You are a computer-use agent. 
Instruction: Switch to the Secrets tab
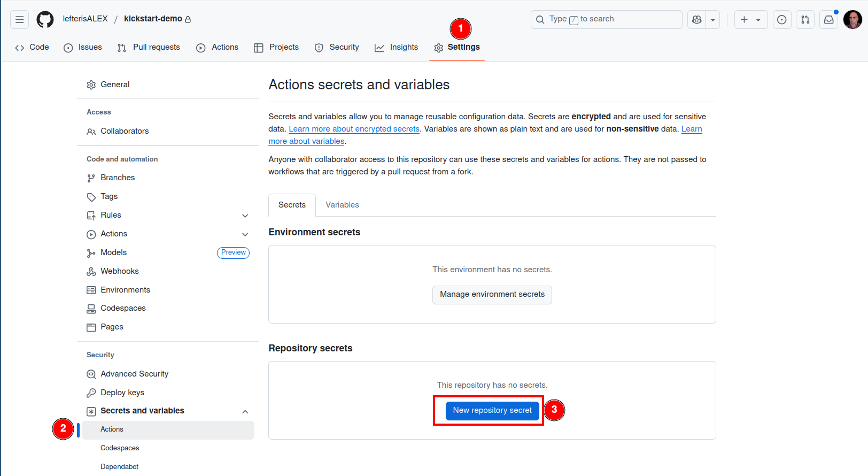point(292,205)
